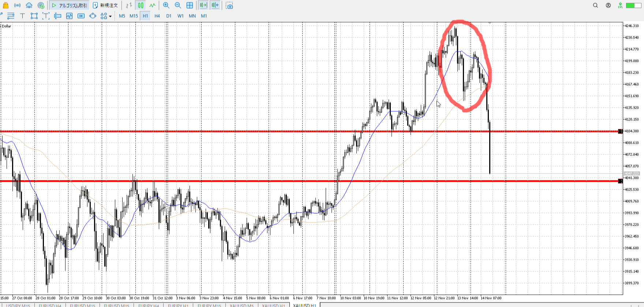Image resolution: width=644 pixels, height=307 pixels.
Task: Switch chart to bar chart display
Action: (129, 5)
